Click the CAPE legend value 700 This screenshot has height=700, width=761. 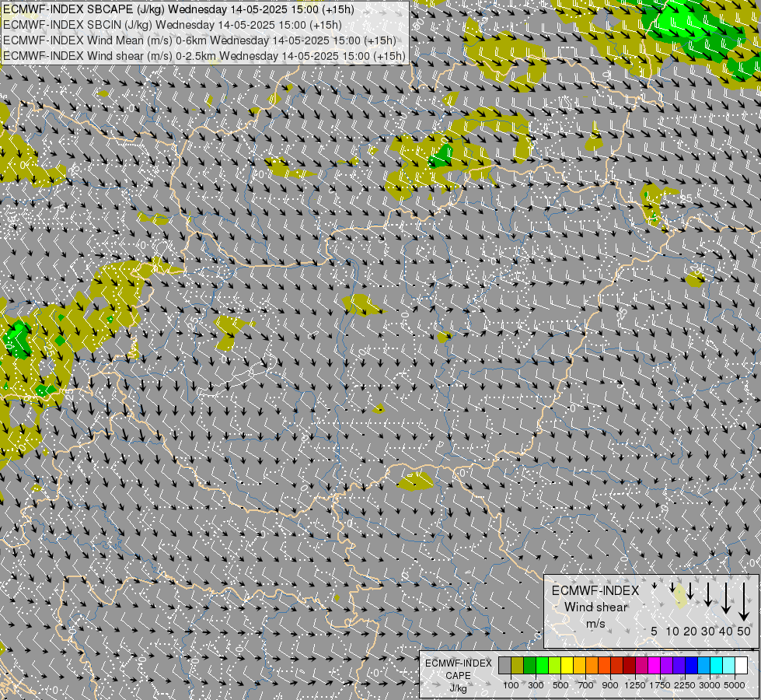[586, 685]
